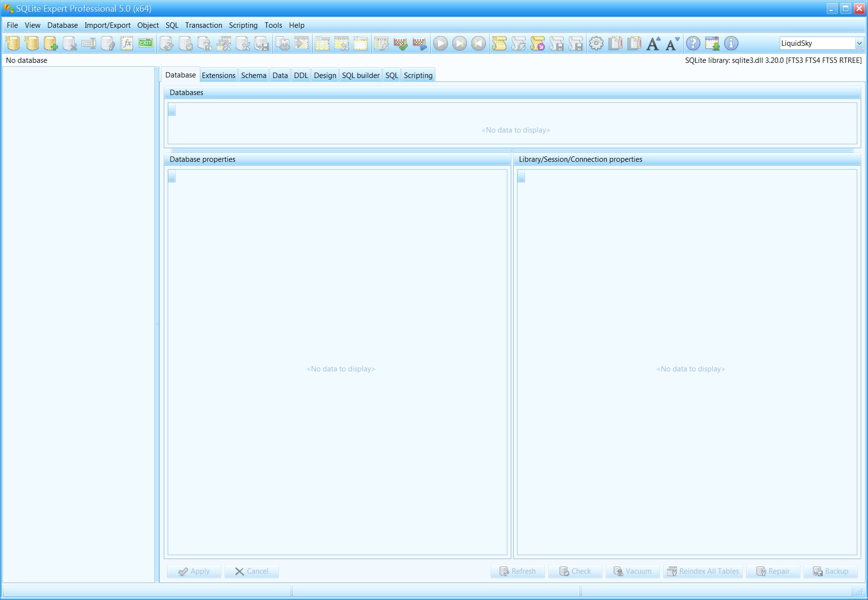Click the round step-forward execute icon
The width and height of the screenshot is (868, 600).
(x=460, y=43)
